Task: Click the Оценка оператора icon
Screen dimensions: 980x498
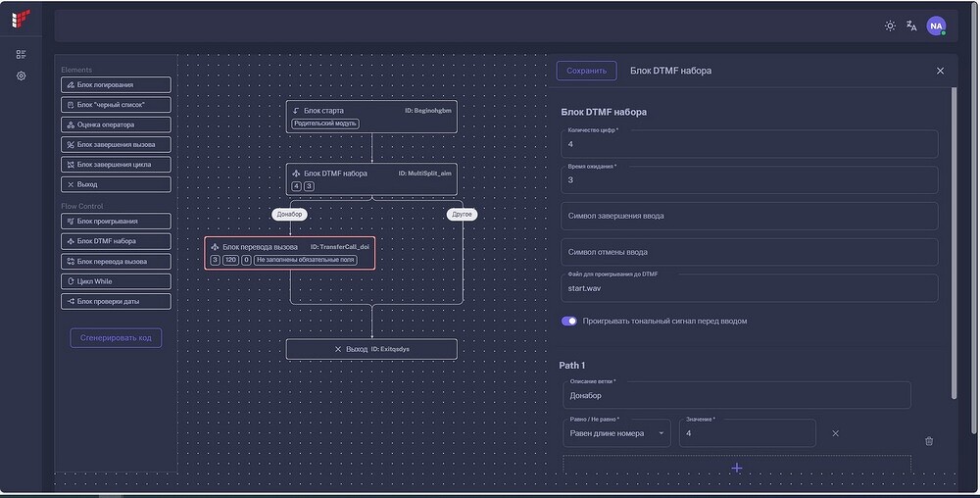Action: point(71,124)
